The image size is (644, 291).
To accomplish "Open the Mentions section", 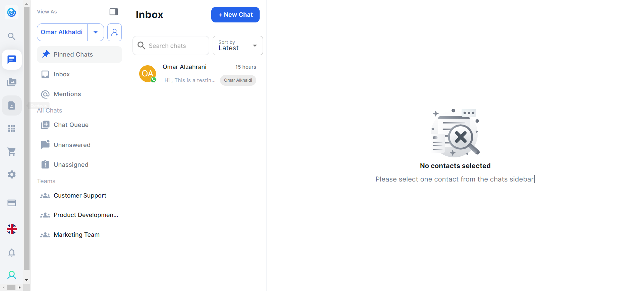I will pos(67,94).
